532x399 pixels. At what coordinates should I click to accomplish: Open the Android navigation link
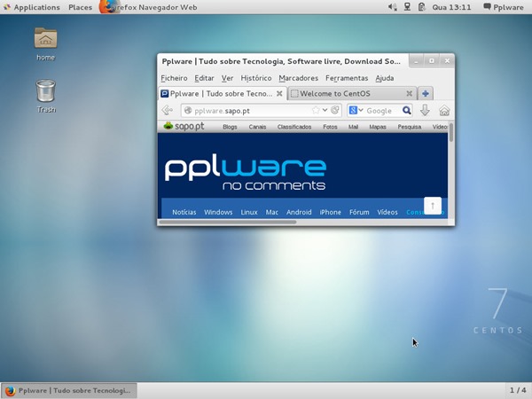tap(299, 213)
